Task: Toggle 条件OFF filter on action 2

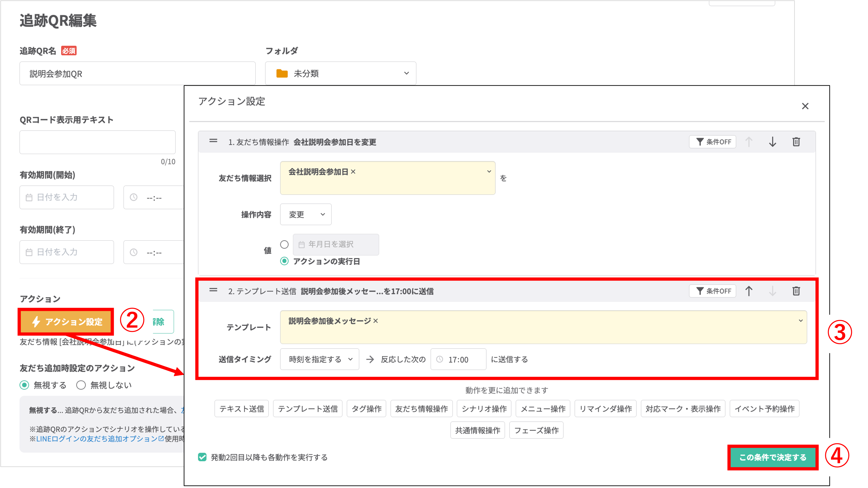Action: click(713, 291)
